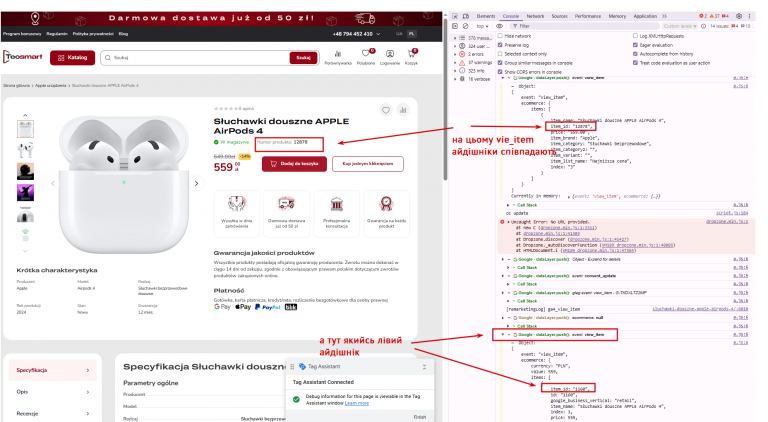
Task: Switch to DevTools Console tab
Action: coord(511,16)
